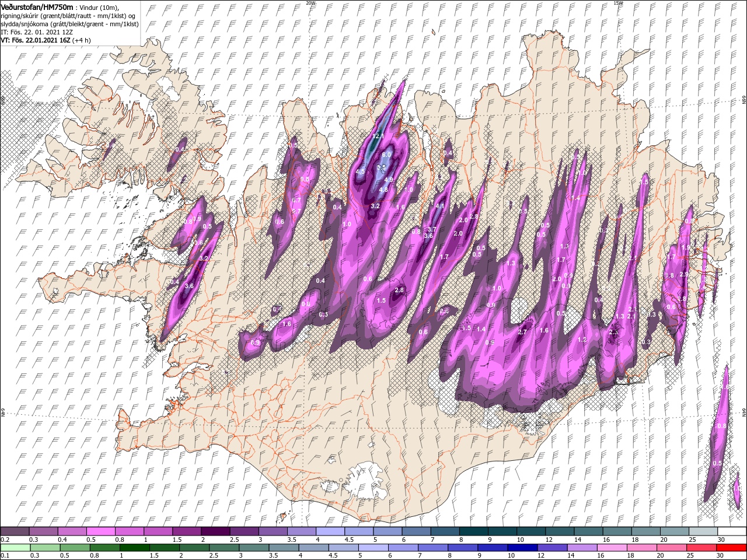Image resolution: width=747 pixels, height=560 pixels.
Task: Click the 20W longitude label at top
Action: pyautogui.click(x=310, y=3)
